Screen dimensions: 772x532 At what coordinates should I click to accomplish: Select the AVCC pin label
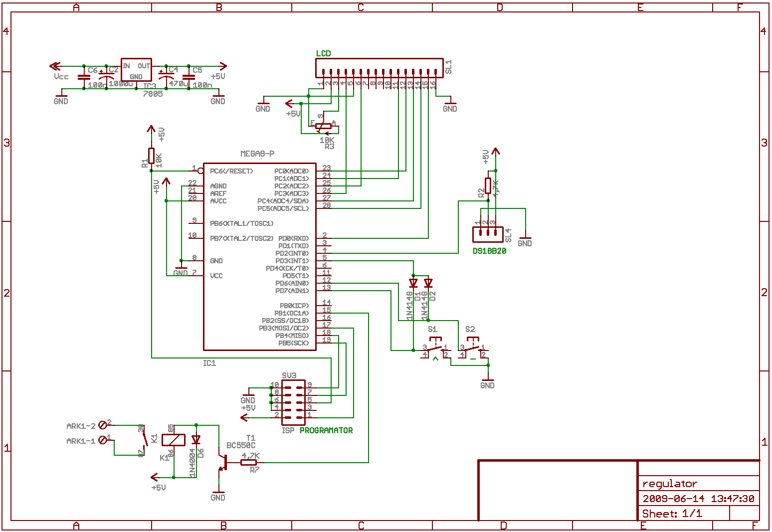point(218,201)
